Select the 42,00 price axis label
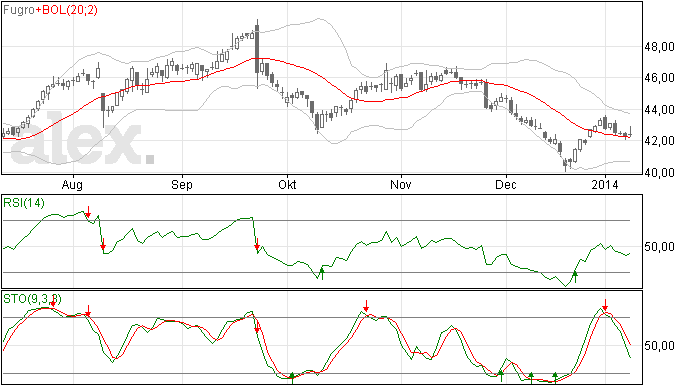This screenshot has height=387, width=690. (659, 141)
